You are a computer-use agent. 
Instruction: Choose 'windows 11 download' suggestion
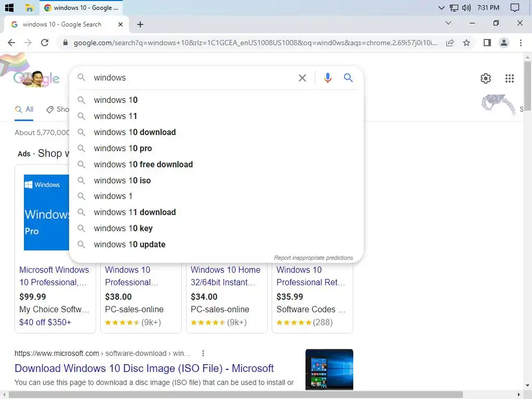[x=216, y=212]
